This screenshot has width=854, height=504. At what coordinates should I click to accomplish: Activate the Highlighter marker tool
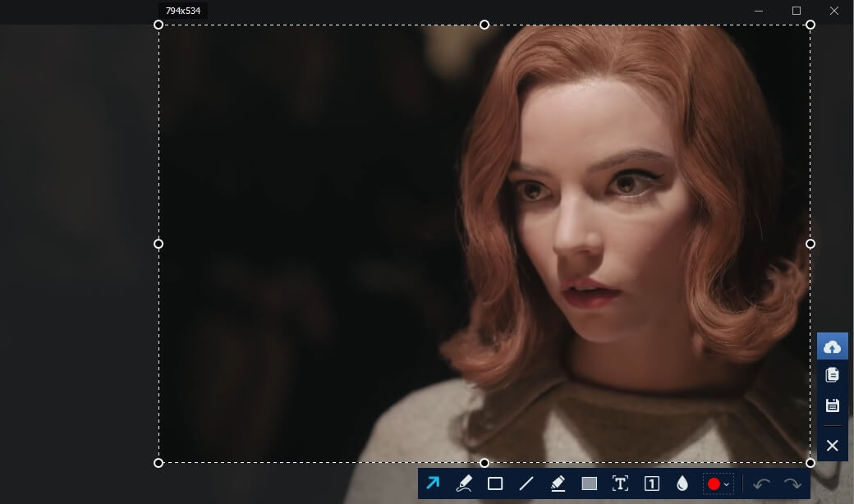pyautogui.click(x=558, y=483)
